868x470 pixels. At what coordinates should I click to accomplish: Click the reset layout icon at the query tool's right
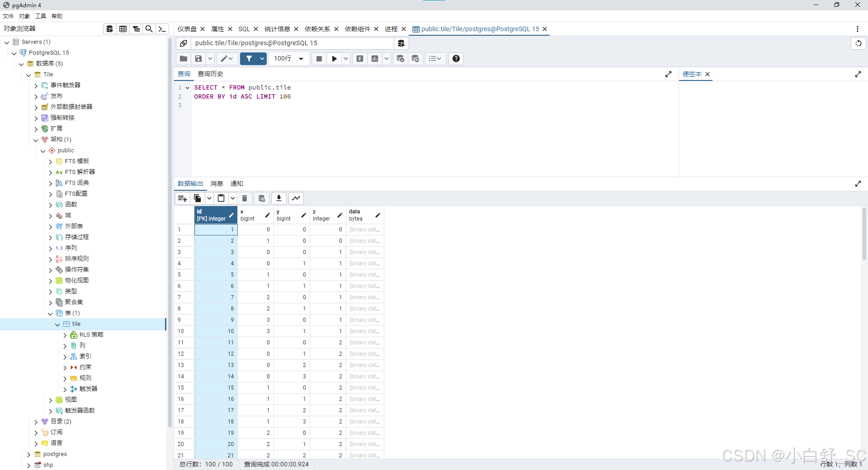(858, 43)
